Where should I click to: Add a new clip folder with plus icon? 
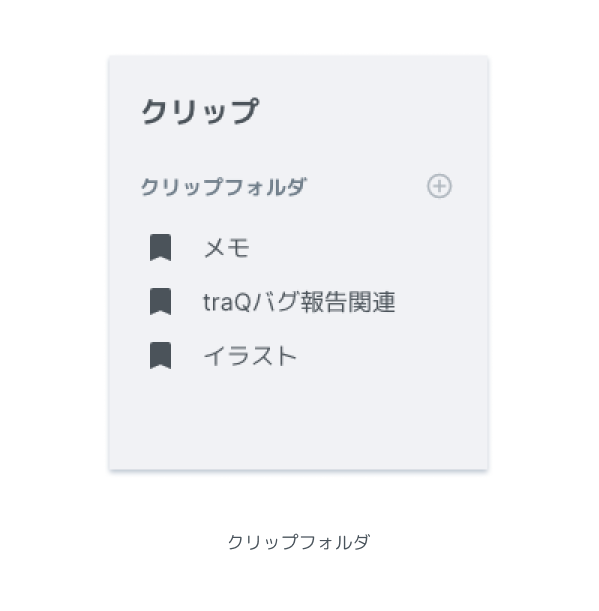(x=439, y=186)
